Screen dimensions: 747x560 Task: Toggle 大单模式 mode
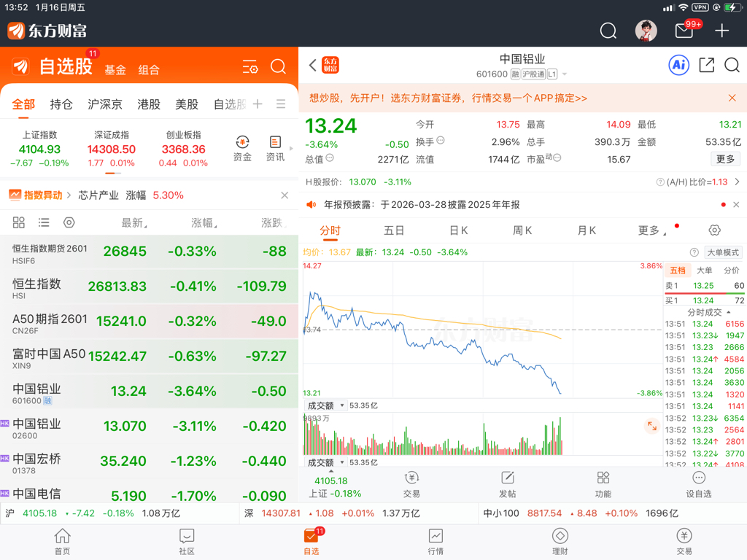(723, 252)
